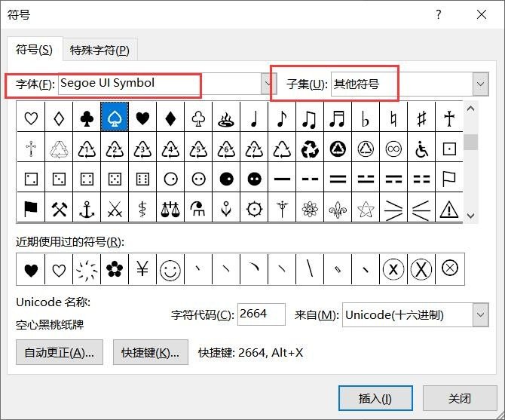Select the gear without hub symbol
505x420 pixels.
(254, 208)
